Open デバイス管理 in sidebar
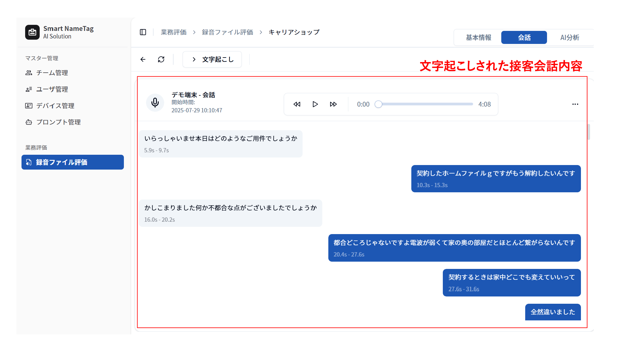Viewport: 630px width, 364px height. coord(55,106)
